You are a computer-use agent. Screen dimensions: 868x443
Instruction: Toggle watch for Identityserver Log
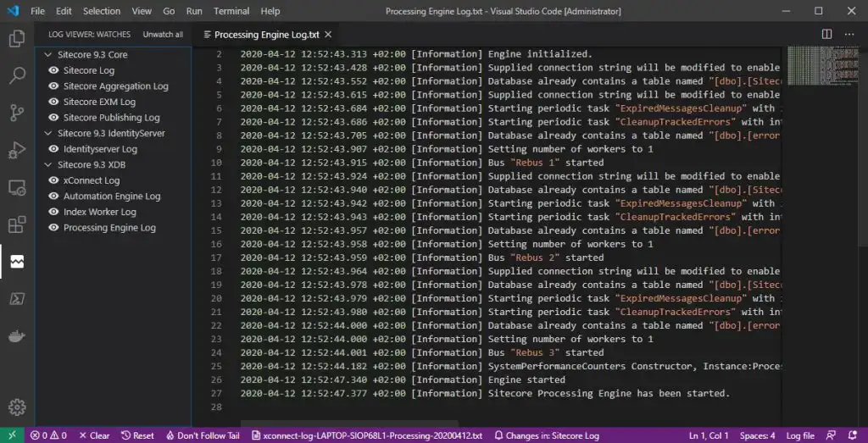pos(53,149)
